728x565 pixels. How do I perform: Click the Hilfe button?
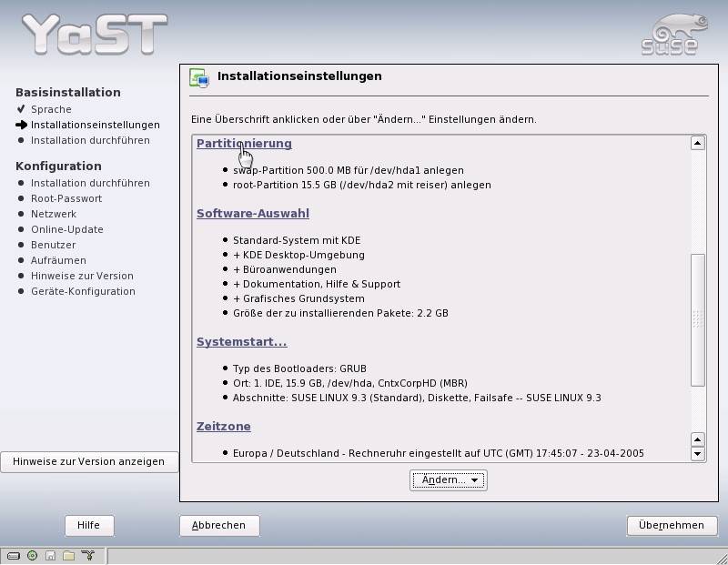(88, 526)
